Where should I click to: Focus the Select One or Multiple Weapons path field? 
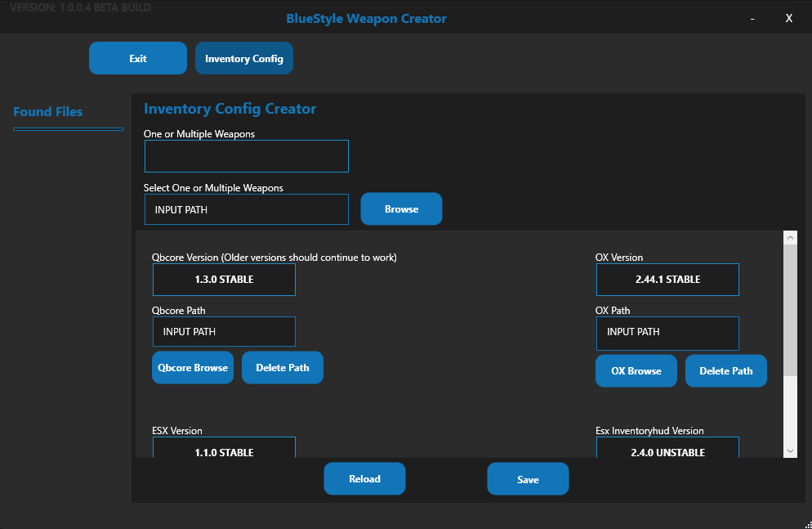coord(247,209)
